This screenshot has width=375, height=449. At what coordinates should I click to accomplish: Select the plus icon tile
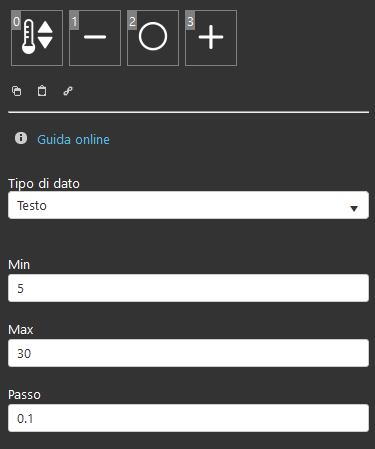pyautogui.click(x=211, y=38)
